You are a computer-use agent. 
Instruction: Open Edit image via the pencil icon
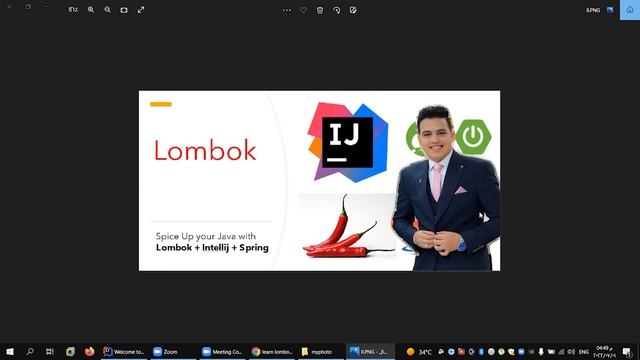(353, 10)
